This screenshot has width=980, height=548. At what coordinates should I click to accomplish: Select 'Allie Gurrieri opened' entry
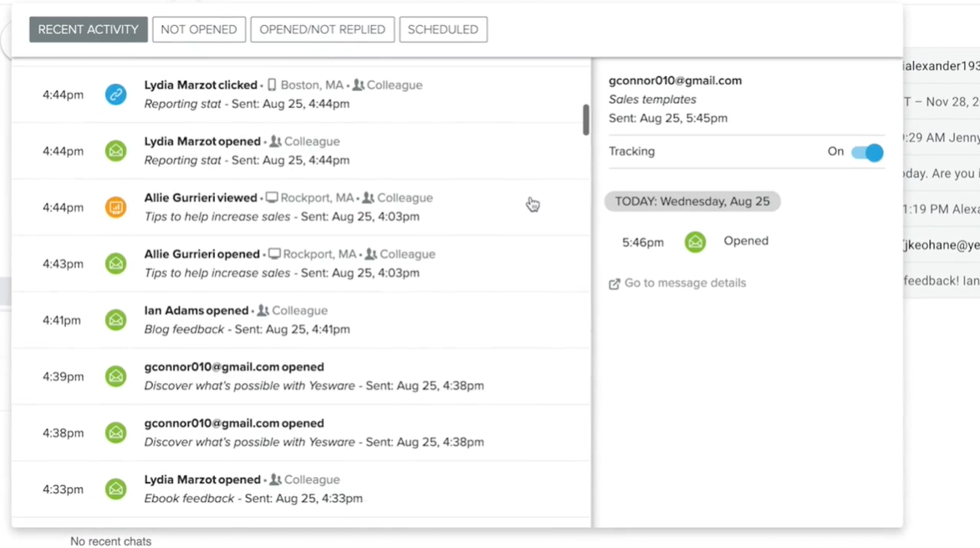click(202, 254)
